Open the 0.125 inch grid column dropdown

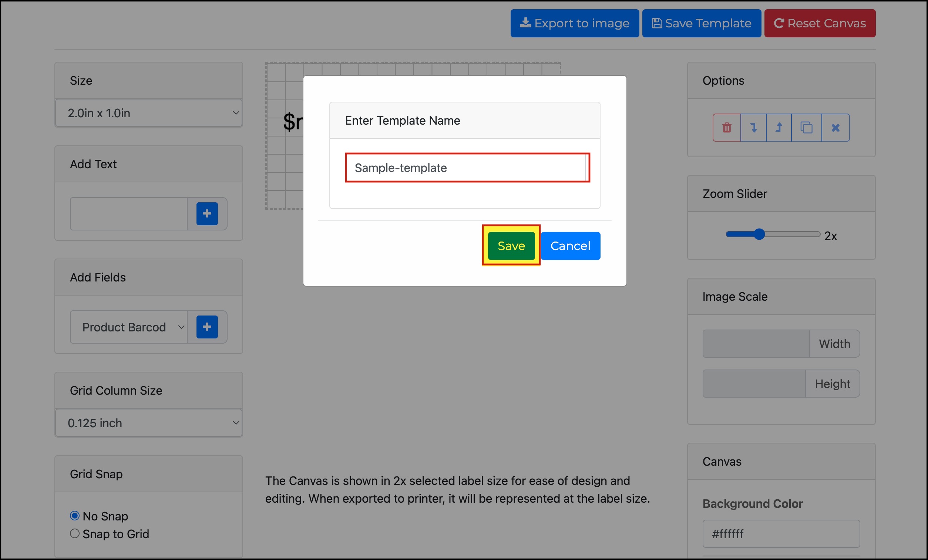[148, 423]
